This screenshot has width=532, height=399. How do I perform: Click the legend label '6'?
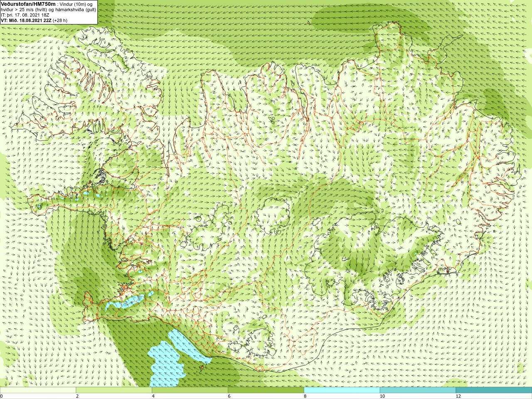[229, 396]
